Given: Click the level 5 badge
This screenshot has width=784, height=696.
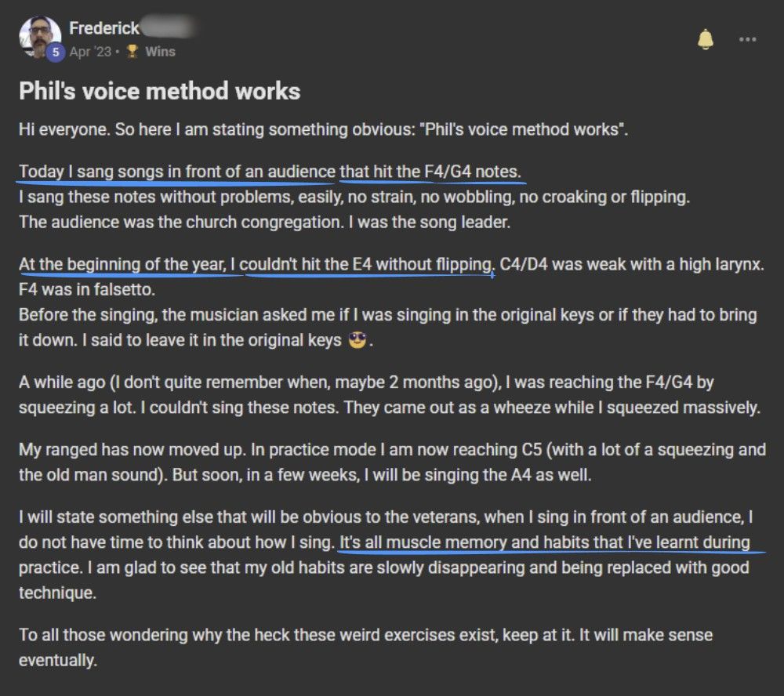Looking at the screenshot, I should [55, 53].
